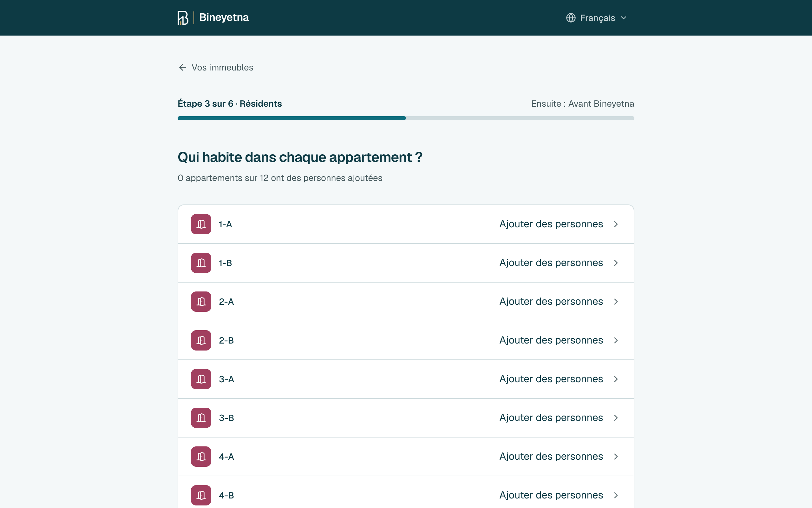Click Ajouter des personnes for apartment 4-A
Screen dimensions: 812x508
[x=551, y=456]
